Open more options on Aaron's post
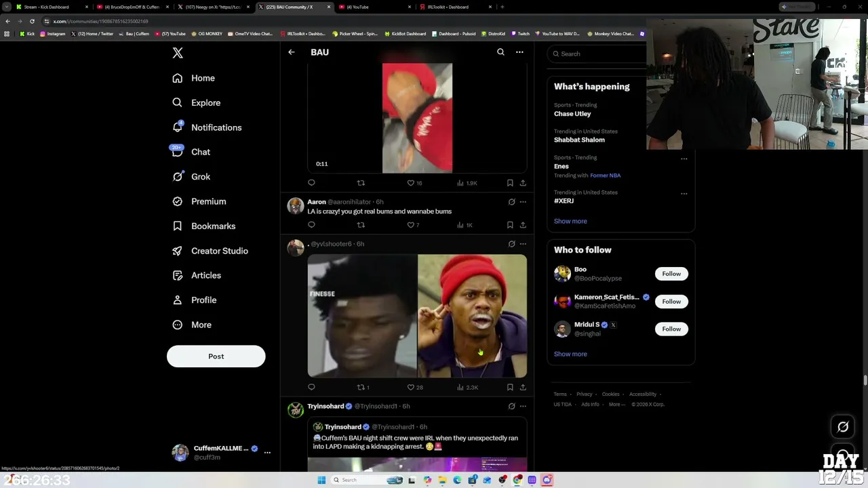868x488 pixels. point(523,202)
